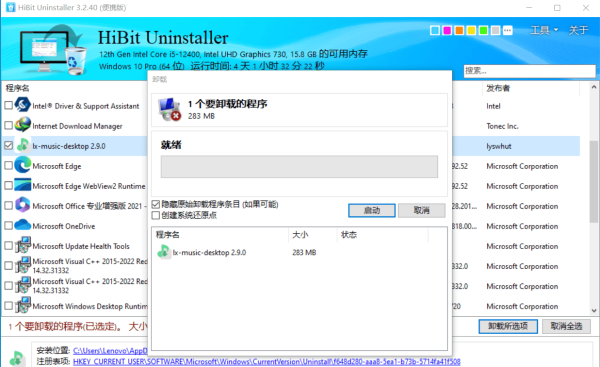Check the Microsoft Edge WebView2 Runtime checkbox
The image size is (600, 367).
click(x=8, y=185)
